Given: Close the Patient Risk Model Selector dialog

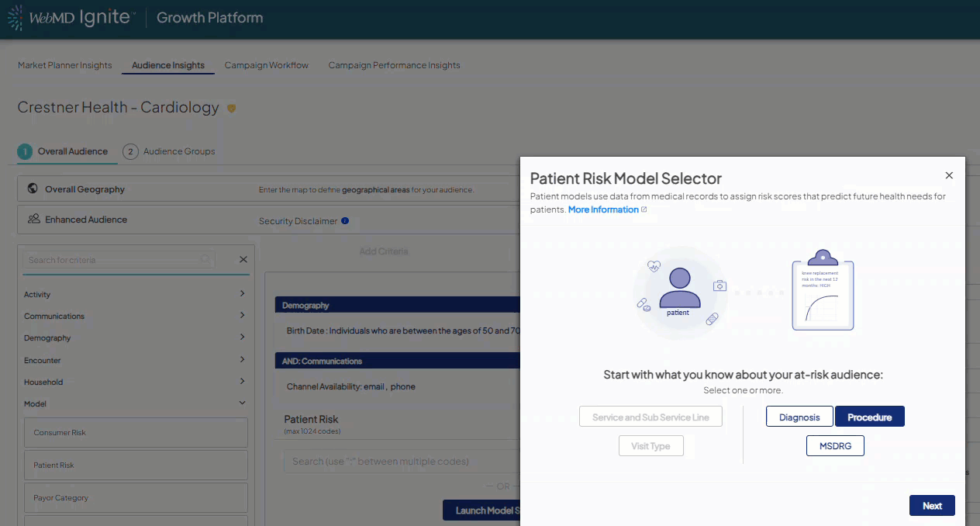Looking at the screenshot, I should [x=949, y=175].
